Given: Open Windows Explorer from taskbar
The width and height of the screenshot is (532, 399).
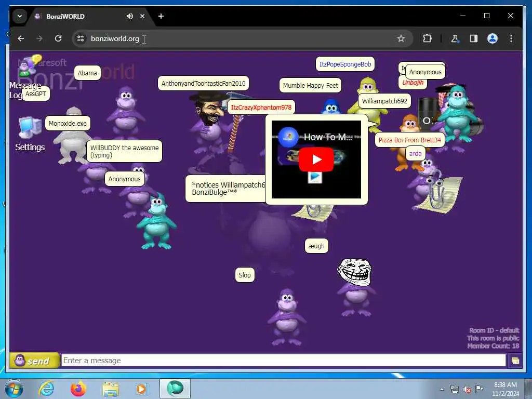Looking at the screenshot, I should click(111, 389).
